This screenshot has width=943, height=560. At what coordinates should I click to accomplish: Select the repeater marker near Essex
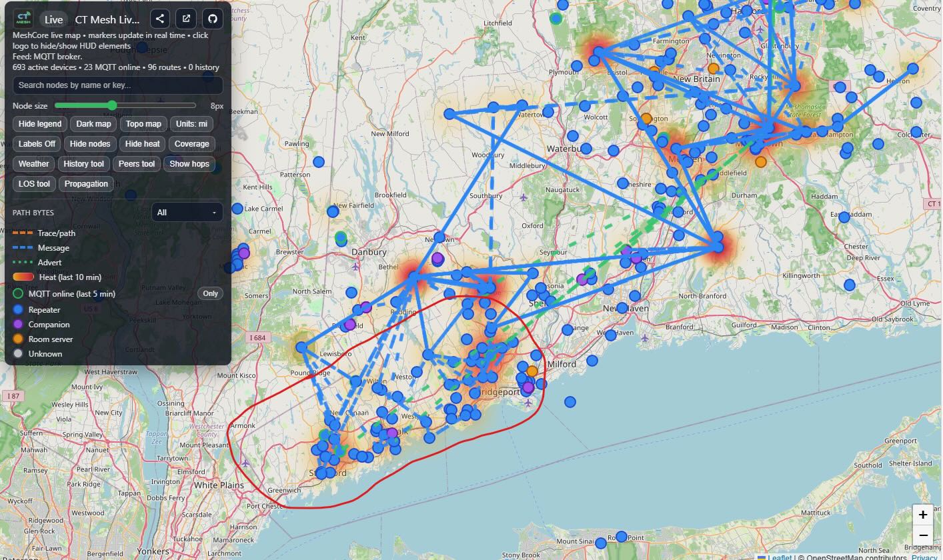849,285
